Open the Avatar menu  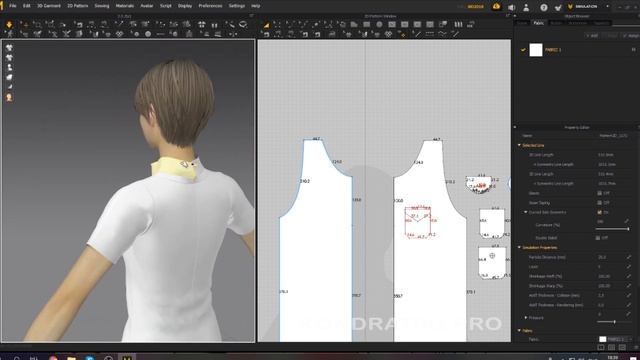147,6
